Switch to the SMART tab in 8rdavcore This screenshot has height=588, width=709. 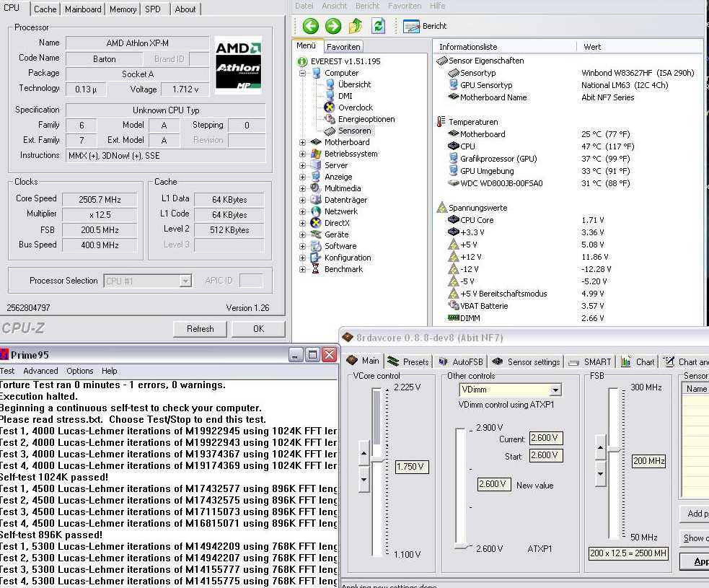(x=590, y=361)
